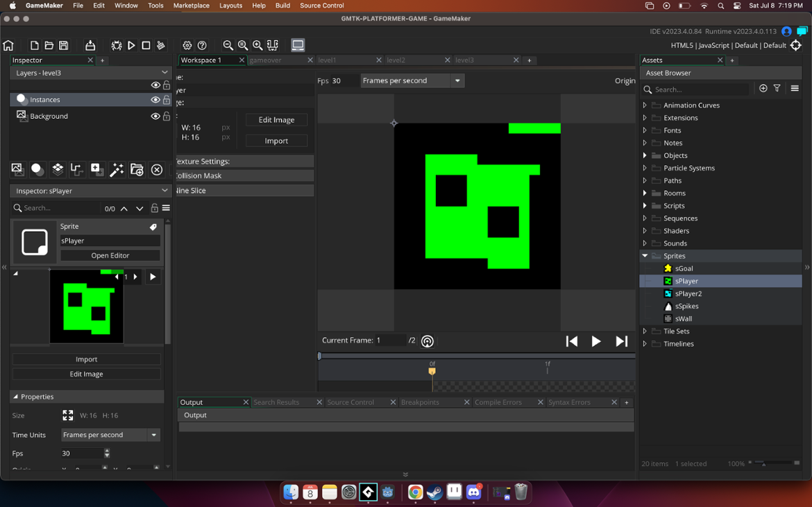Lock the Background layer
This screenshot has width=812, height=507.
coord(167,117)
